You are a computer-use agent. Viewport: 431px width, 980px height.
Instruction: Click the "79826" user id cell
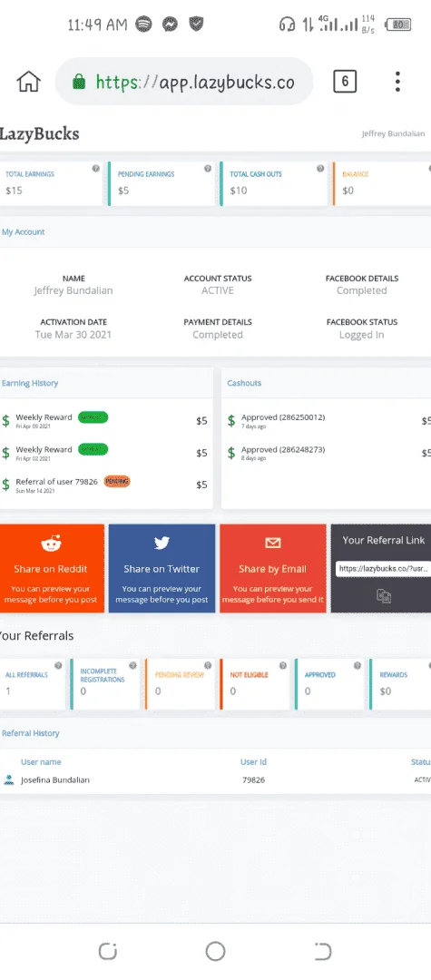pyautogui.click(x=253, y=780)
